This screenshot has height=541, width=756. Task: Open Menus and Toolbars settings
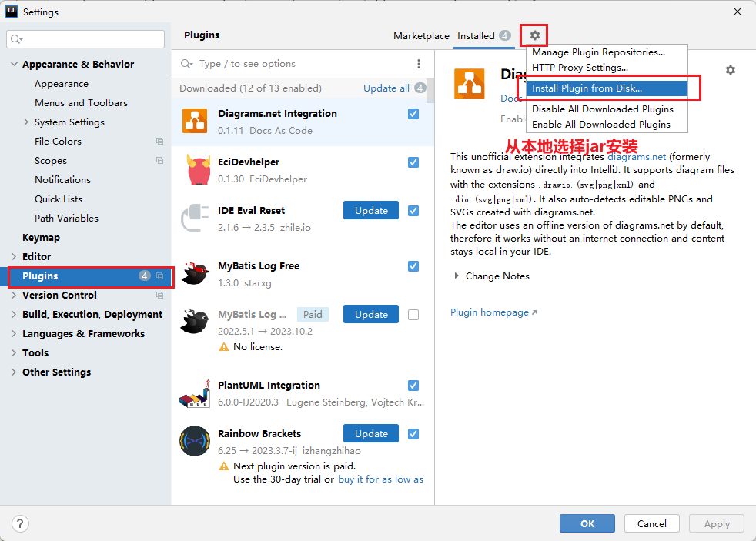pyautogui.click(x=81, y=102)
